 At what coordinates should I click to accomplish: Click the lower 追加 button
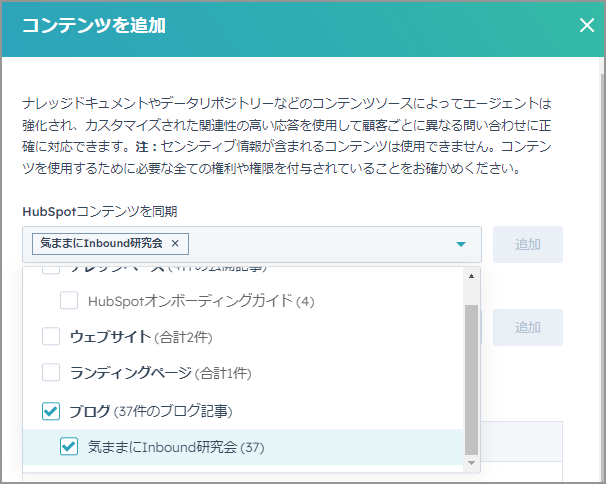pos(528,327)
